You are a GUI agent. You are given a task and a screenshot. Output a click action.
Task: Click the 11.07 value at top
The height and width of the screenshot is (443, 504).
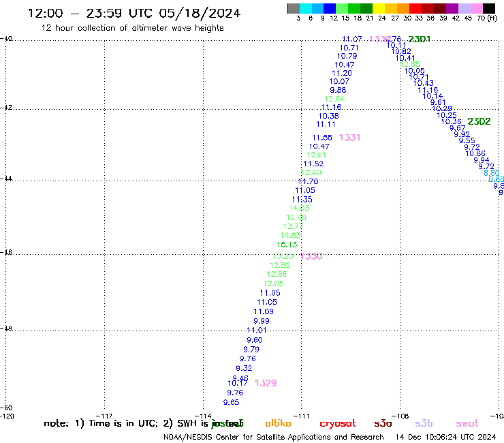click(x=352, y=40)
